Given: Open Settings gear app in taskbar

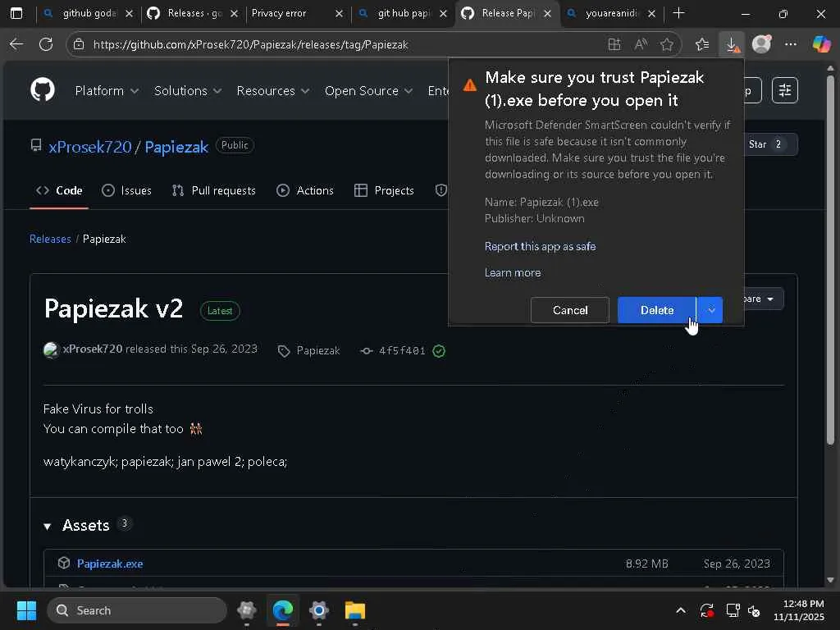Looking at the screenshot, I should (319, 610).
